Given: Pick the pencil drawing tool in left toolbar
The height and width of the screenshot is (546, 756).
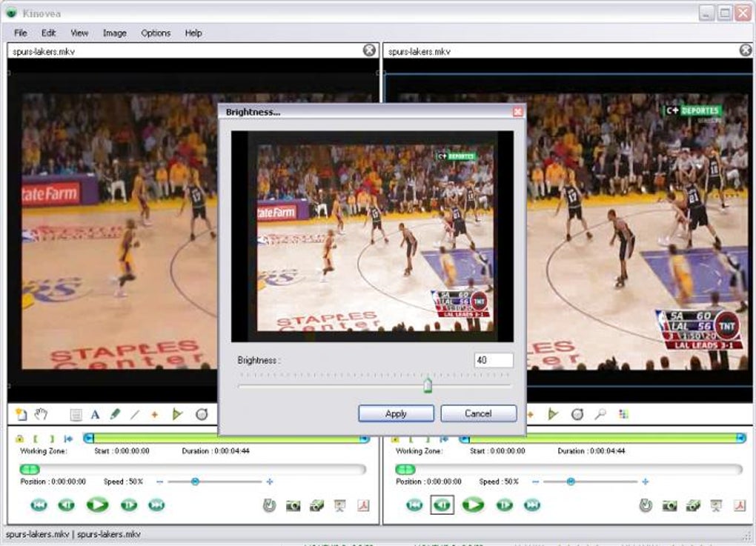Looking at the screenshot, I should pyautogui.click(x=115, y=414).
